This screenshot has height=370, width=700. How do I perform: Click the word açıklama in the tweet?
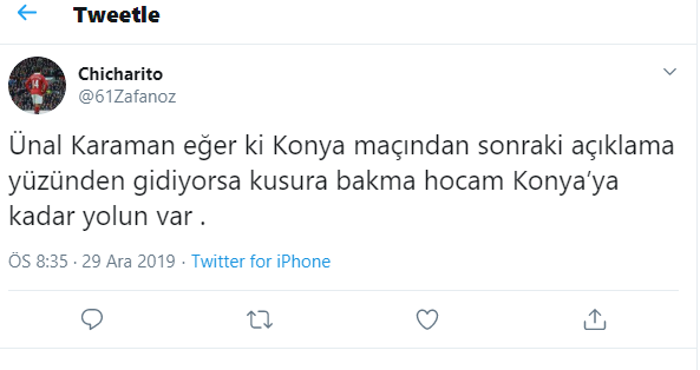623,146
